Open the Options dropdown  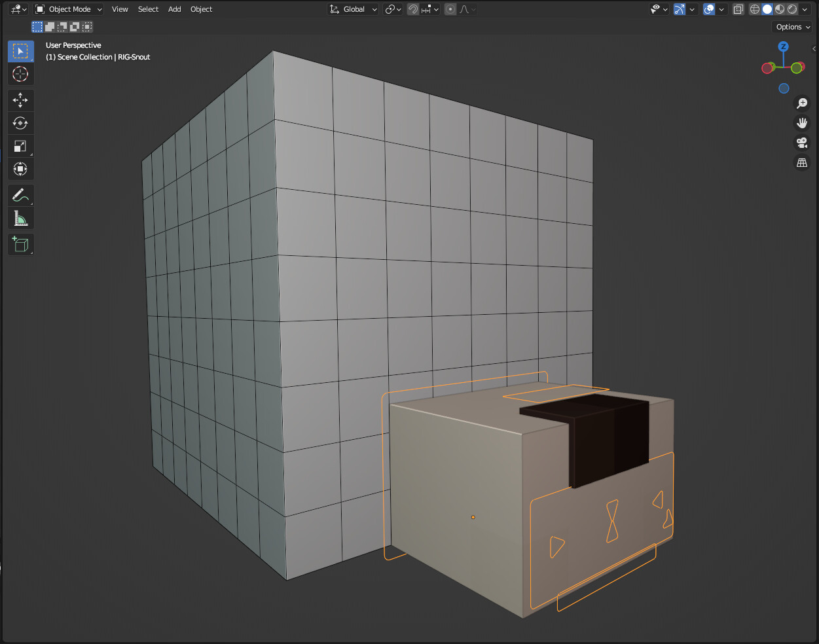(x=793, y=27)
